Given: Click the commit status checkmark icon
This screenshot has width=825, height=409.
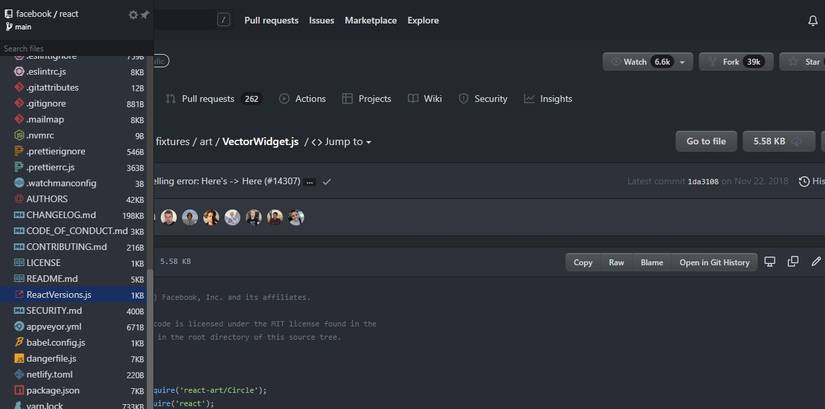Looking at the screenshot, I should [327, 182].
